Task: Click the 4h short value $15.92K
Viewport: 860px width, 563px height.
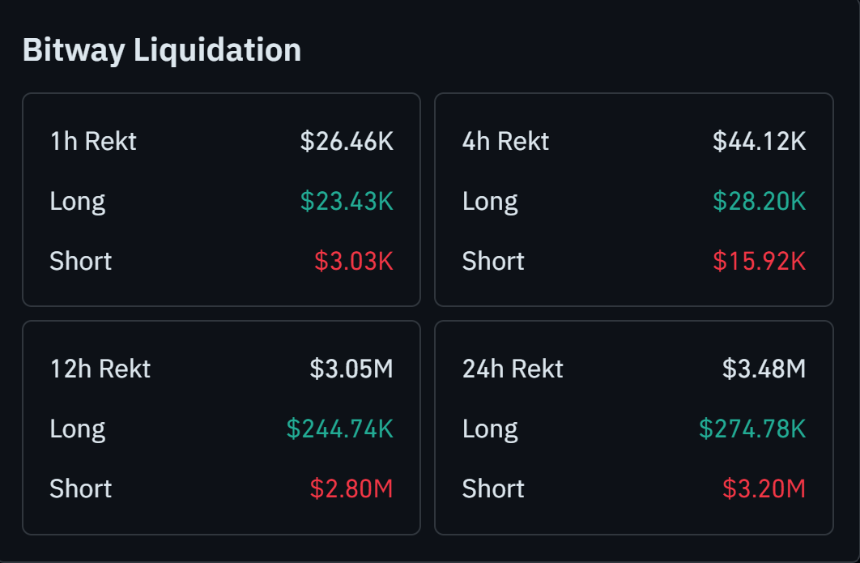Action: click(x=759, y=261)
